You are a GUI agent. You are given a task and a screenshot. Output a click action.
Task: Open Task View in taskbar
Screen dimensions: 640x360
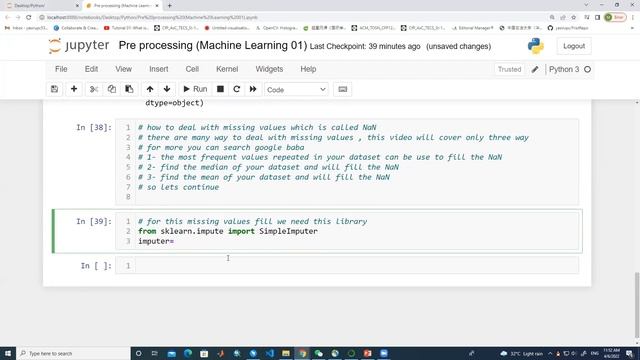(155, 353)
